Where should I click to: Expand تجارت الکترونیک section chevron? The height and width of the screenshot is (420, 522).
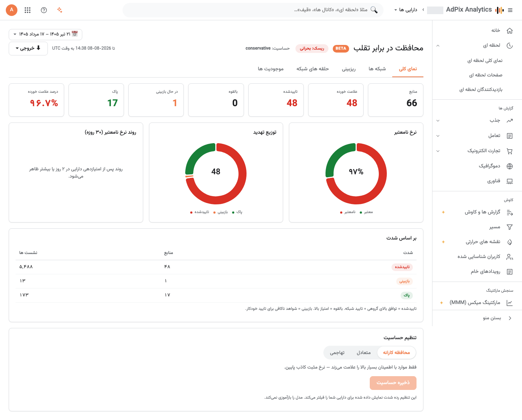(438, 151)
